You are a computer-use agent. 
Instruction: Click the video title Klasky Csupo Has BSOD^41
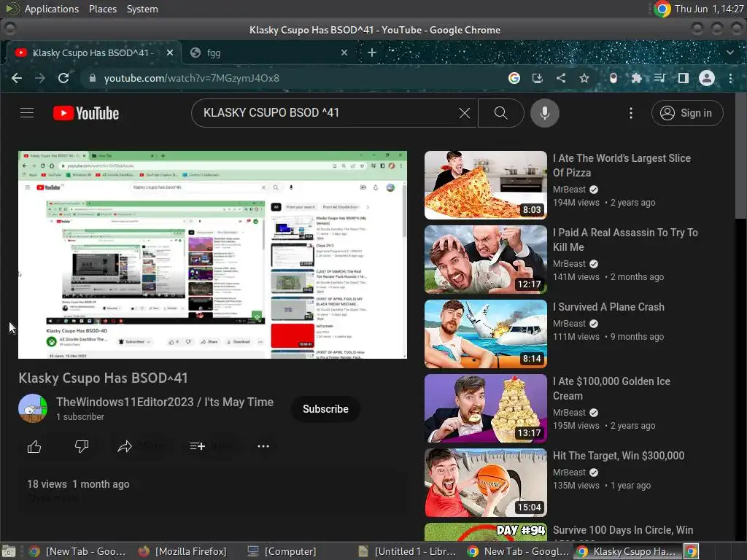pyautogui.click(x=103, y=378)
